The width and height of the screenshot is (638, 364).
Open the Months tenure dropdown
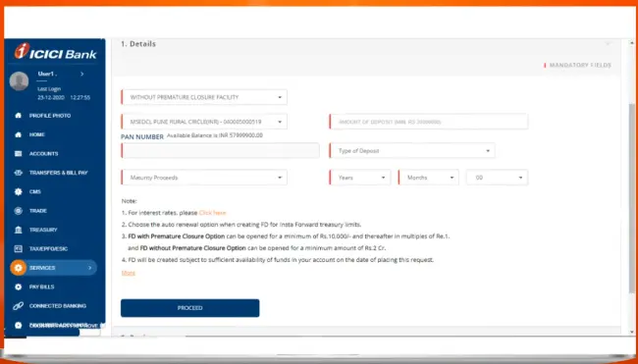click(x=429, y=178)
